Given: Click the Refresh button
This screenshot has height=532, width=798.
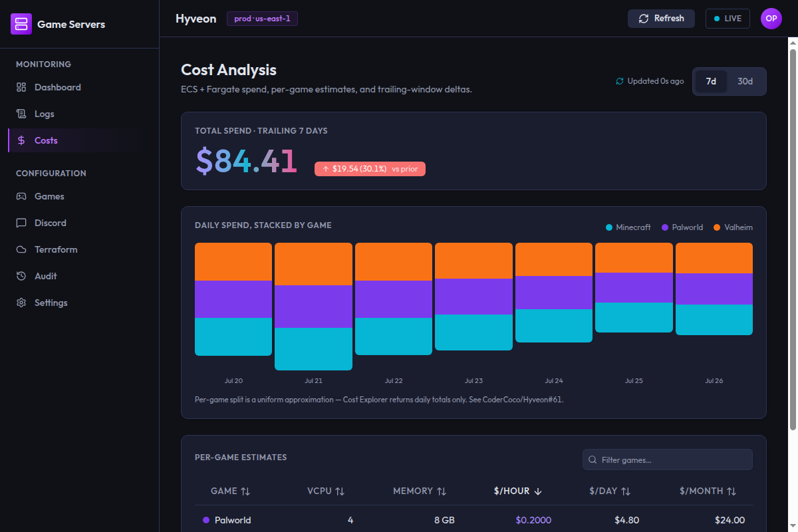Looking at the screenshot, I should coord(661,19).
